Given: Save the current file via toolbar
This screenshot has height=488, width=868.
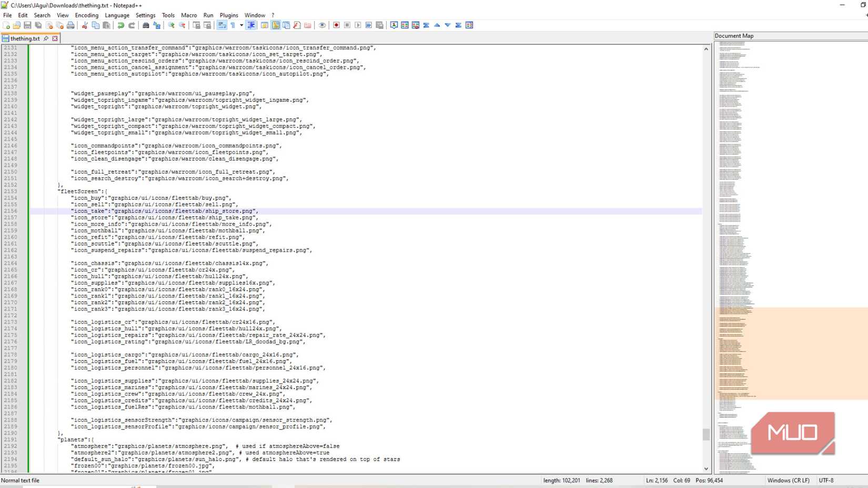Looking at the screenshot, I should 27,25.
